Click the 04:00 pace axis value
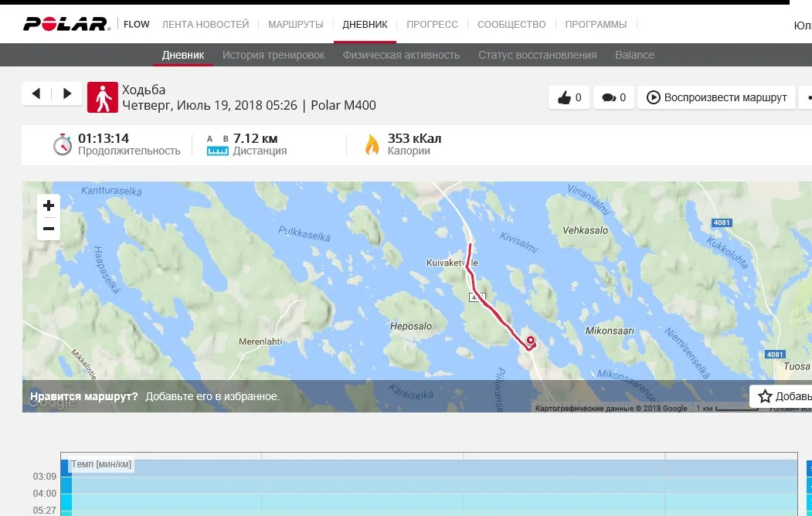Viewport: 812px width, 516px height. [45, 494]
